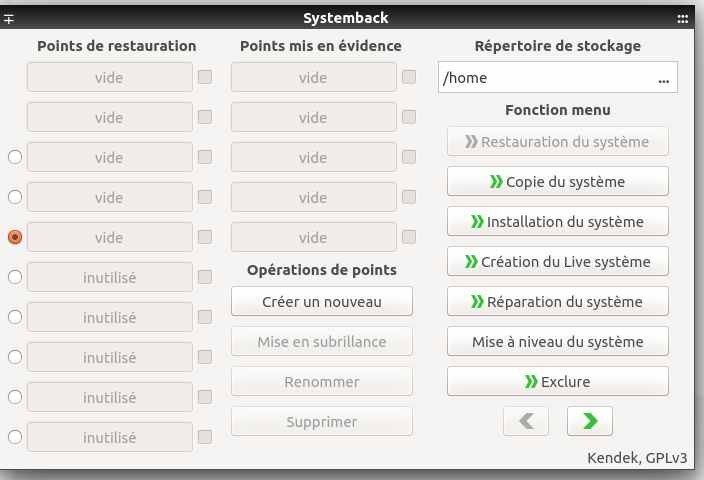Open Réparation du système function
Viewport: 704px width, 480px height.
(x=557, y=301)
